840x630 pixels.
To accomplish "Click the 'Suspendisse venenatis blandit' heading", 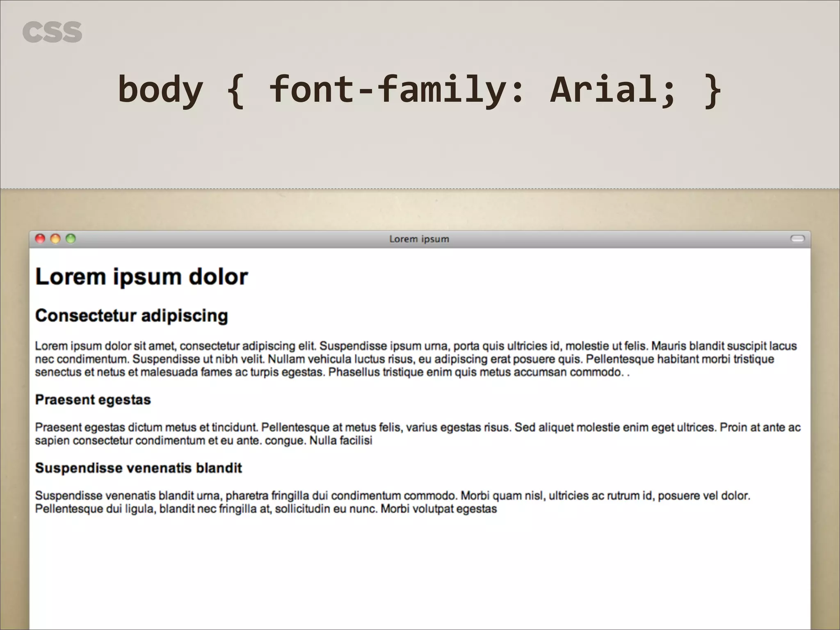I will click(x=139, y=468).
